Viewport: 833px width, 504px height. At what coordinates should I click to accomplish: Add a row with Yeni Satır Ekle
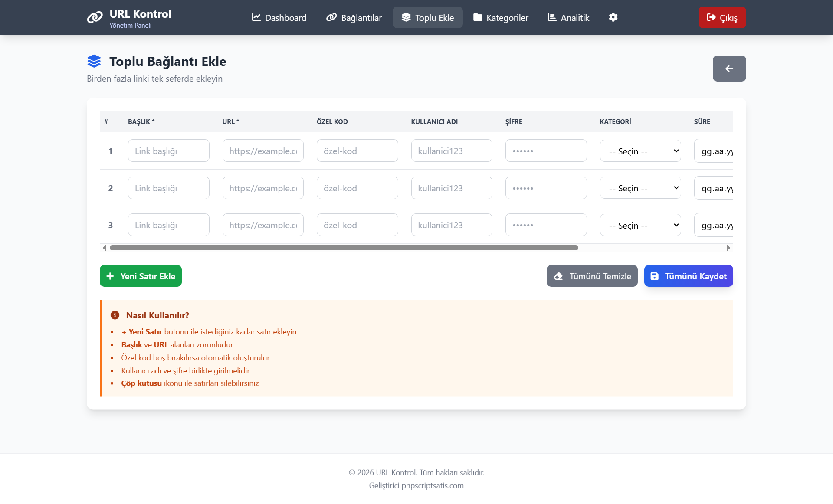(141, 276)
